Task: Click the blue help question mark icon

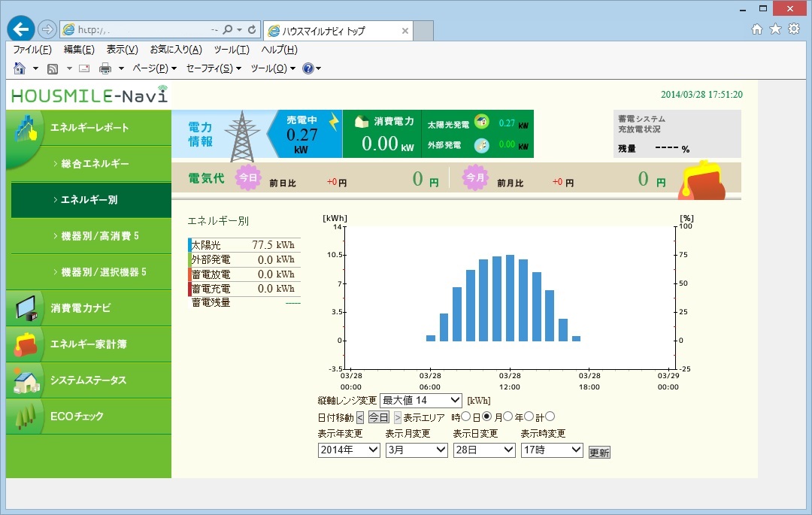Action: coord(308,68)
